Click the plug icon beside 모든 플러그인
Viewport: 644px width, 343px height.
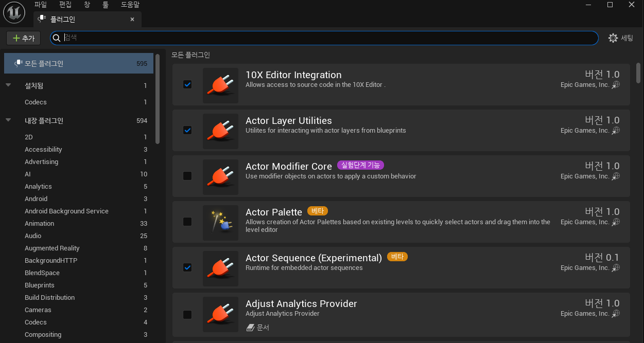pyautogui.click(x=19, y=63)
